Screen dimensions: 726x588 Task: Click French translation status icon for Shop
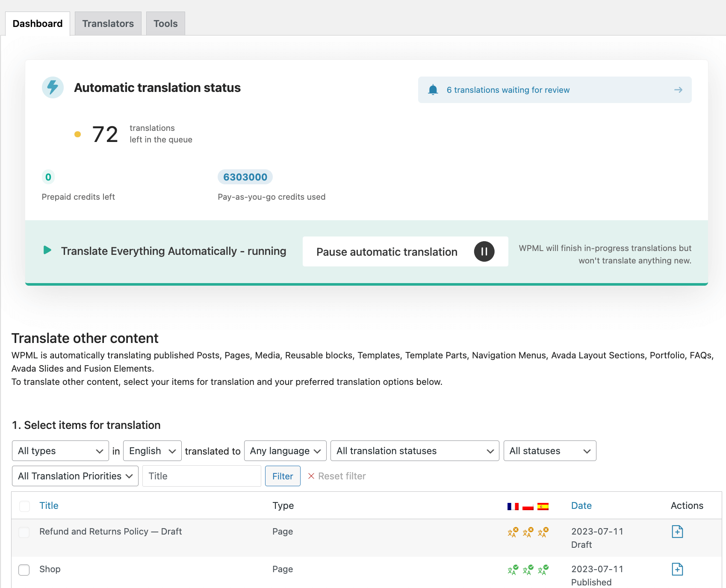[x=513, y=570]
